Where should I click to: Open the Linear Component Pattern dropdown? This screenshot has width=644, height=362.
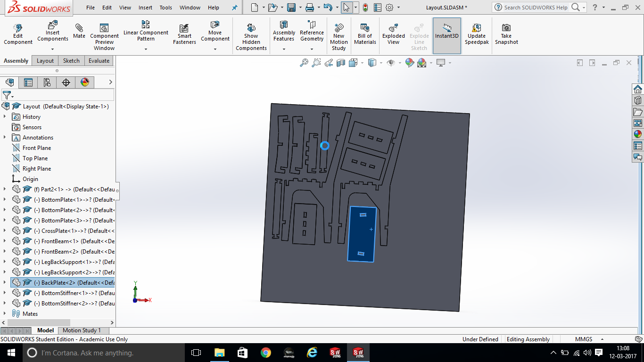coord(146,49)
